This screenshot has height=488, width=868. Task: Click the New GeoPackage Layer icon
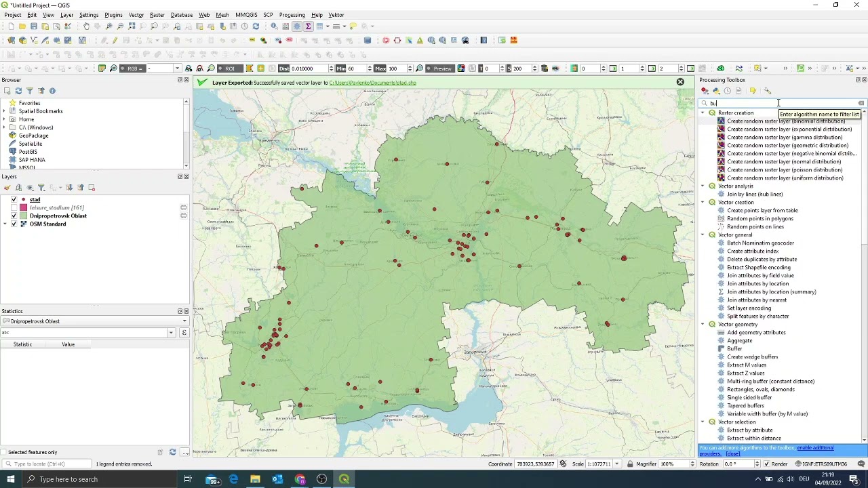22,40
